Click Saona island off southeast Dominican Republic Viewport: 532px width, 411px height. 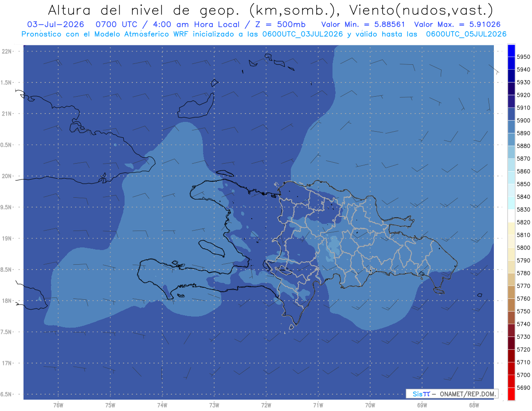[x=439, y=291]
